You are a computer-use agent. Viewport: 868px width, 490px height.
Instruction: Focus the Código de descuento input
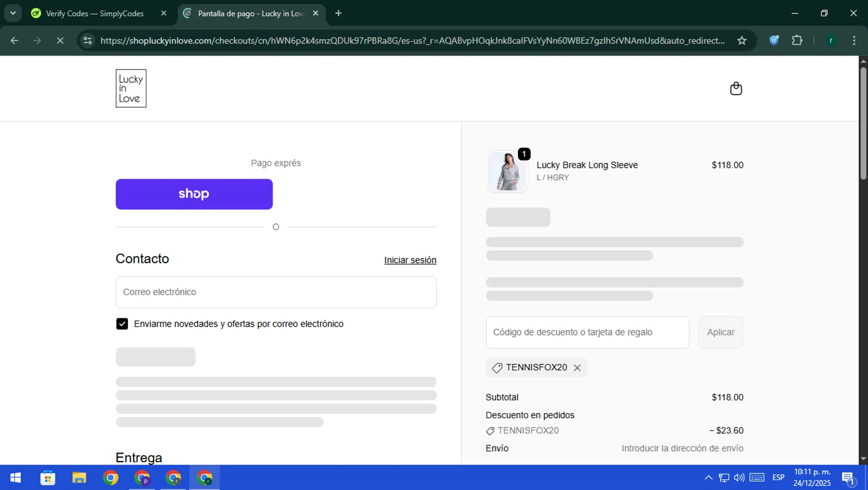point(587,333)
